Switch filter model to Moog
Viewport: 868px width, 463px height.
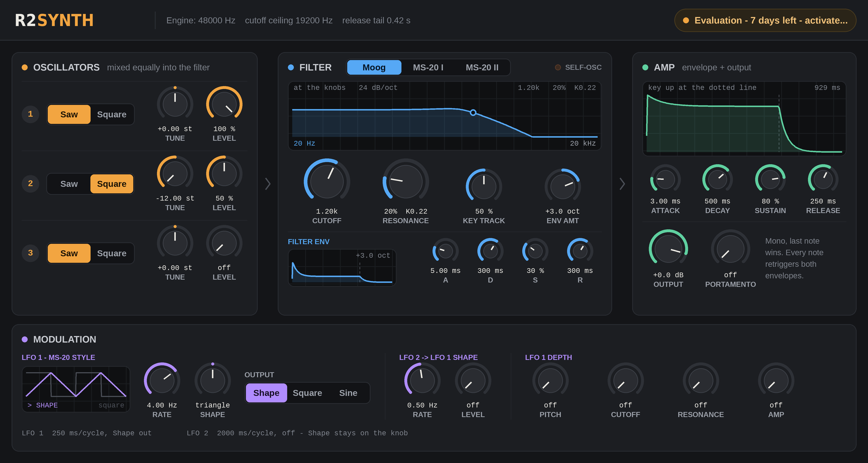click(374, 67)
